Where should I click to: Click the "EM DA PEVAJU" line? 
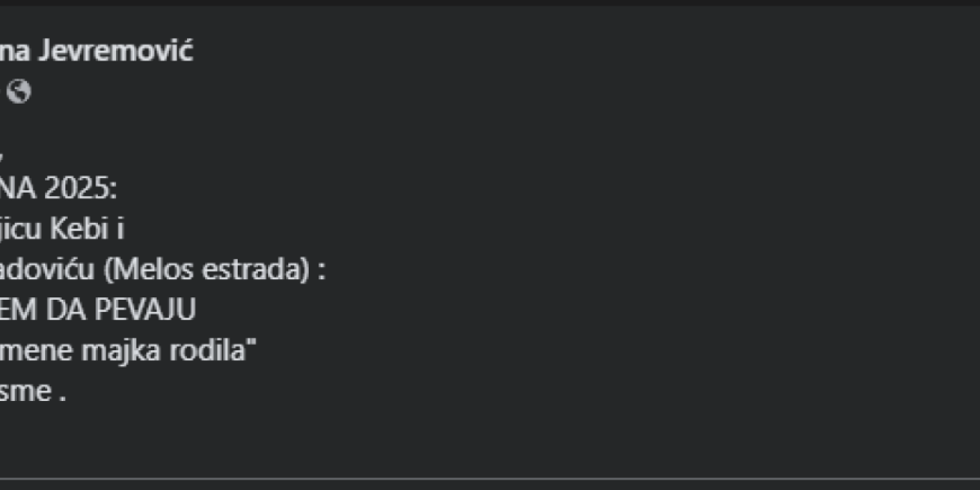click(98, 310)
